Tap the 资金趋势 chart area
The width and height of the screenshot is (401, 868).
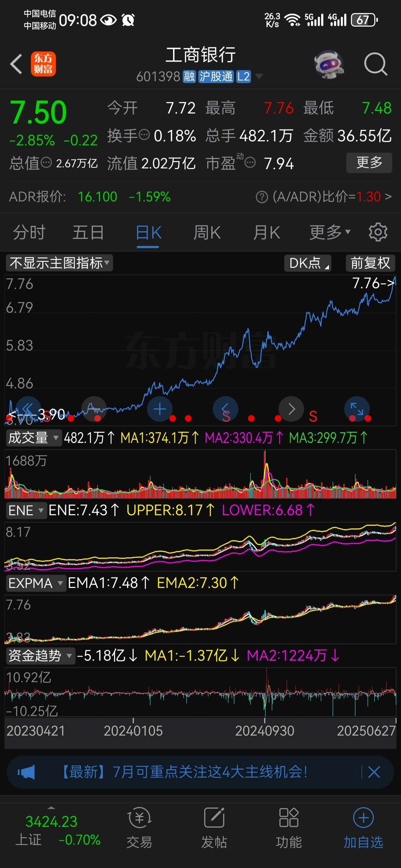click(200, 692)
